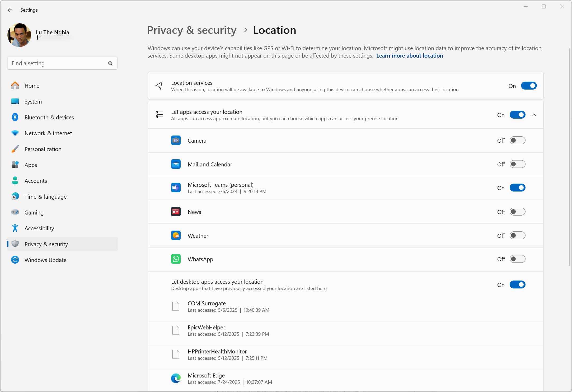Screen dimensions: 572x392
Task: Turn off Location services toggle
Action: coord(529,86)
